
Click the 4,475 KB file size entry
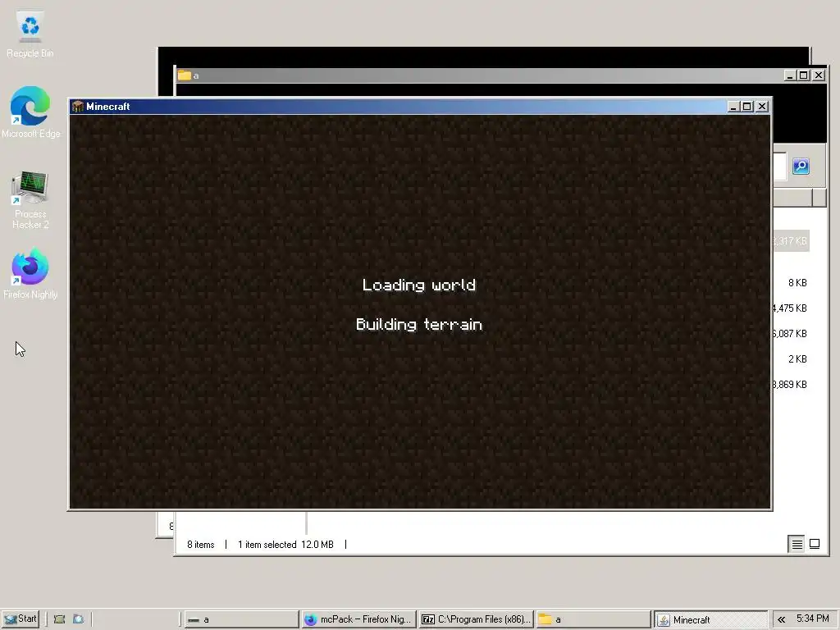click(790, 308)
